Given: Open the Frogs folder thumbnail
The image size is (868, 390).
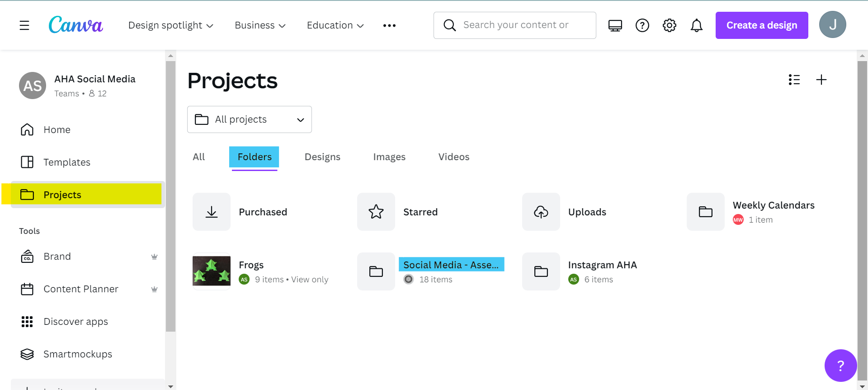Looking at the screenshot, I should click(x=212, y=271).
